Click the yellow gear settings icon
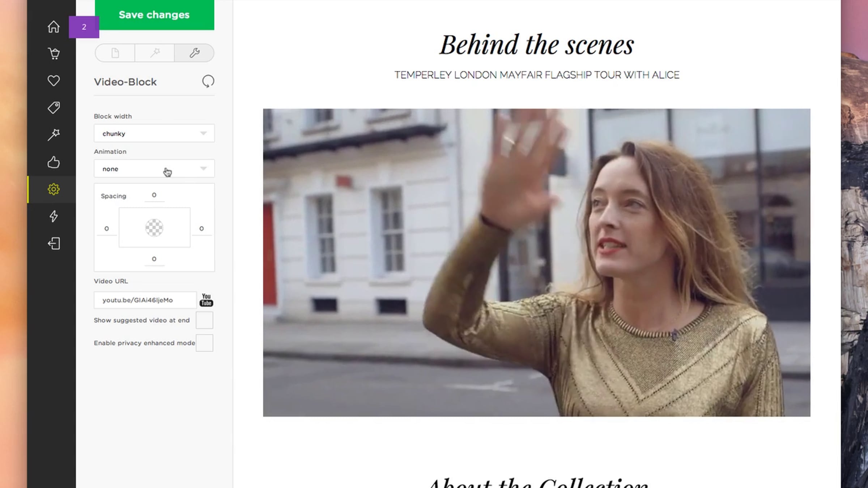The height and width of the screenshot is (488, 868). pos(54,189)
